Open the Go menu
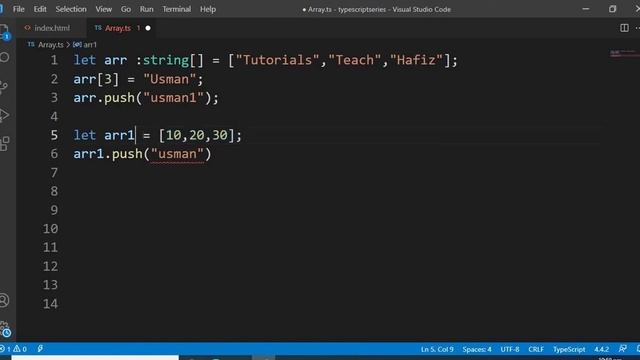Image resolution: width=640 pixels, height=360 pixels. [x=126, y=9]
